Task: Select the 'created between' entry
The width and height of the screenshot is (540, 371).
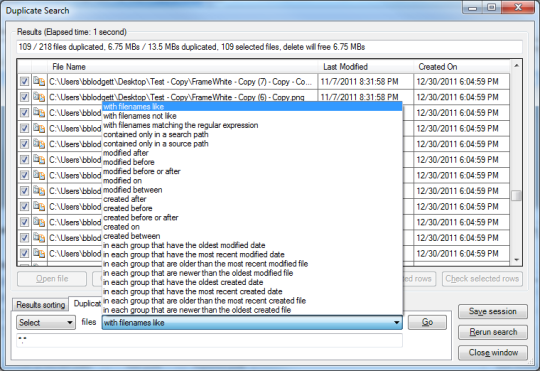Action: (x=252, y=236)
